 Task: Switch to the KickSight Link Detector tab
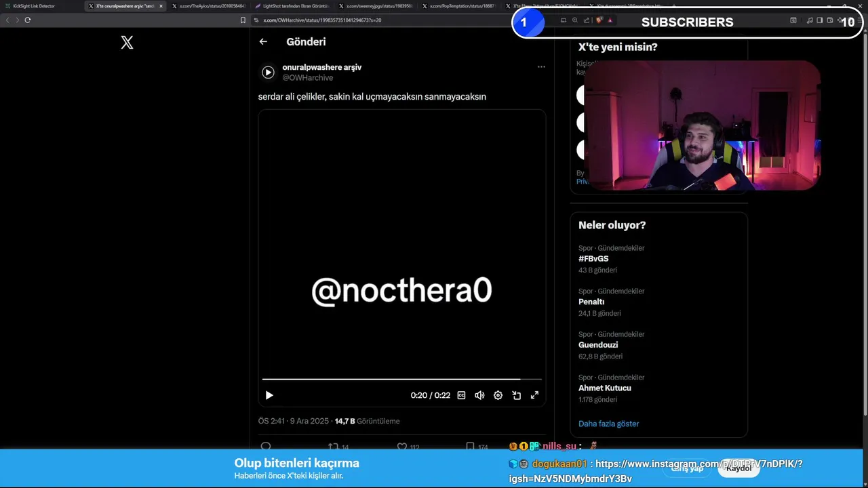pyautogui.click(x=41, y=6)
